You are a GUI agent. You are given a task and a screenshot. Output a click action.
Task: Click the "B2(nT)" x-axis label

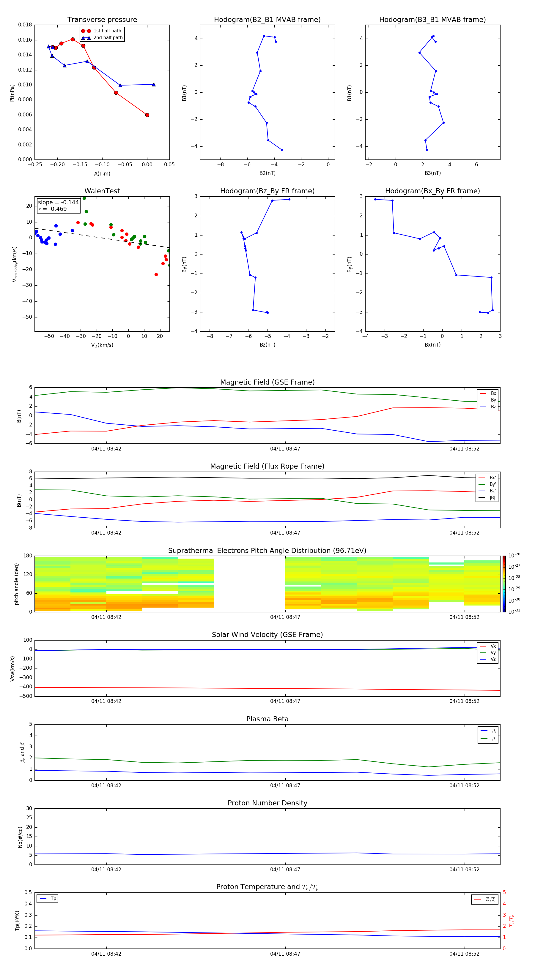267,173
